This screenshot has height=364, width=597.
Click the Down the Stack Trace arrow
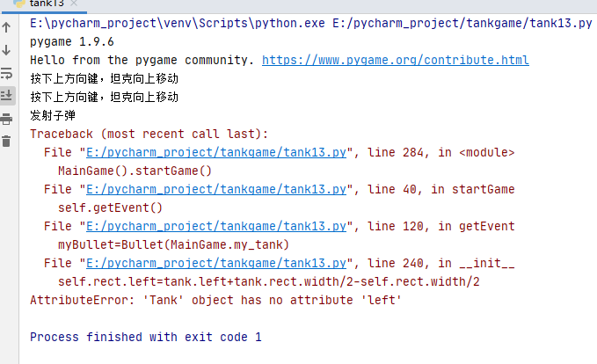coord(6,50)
